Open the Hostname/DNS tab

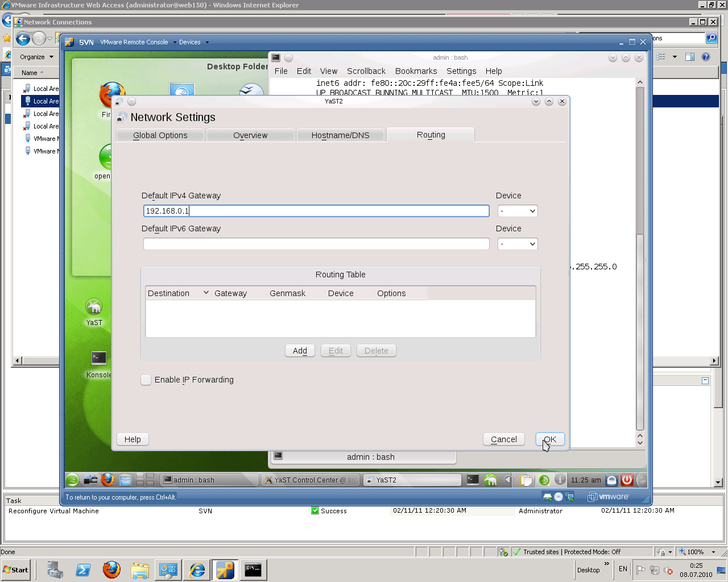(x=340, y=135)
